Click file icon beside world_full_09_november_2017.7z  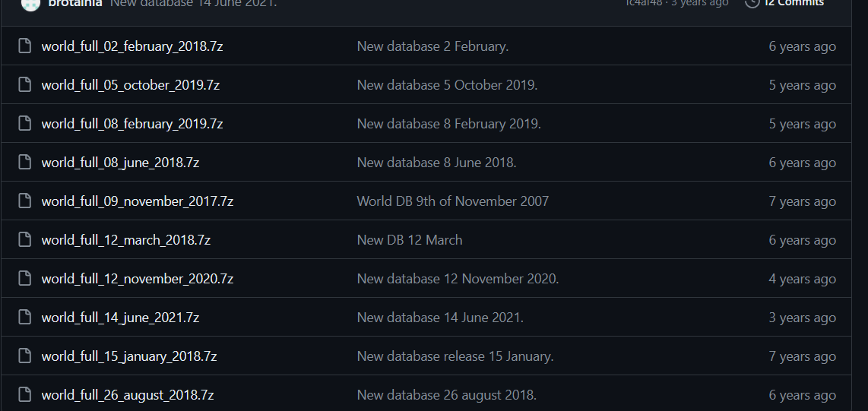[24, 201]
